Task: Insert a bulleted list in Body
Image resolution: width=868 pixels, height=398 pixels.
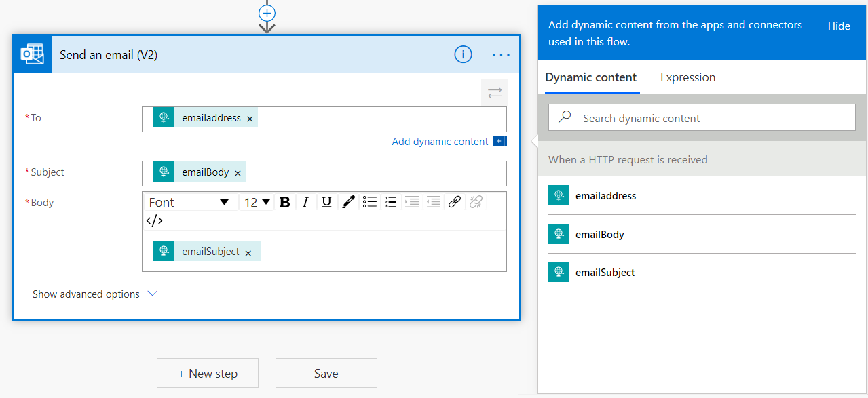Action: point(369,202)
